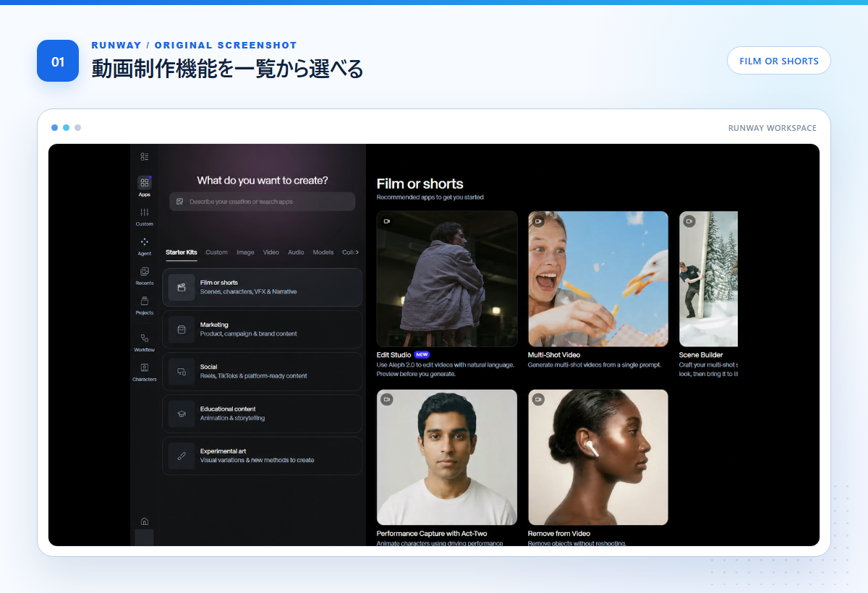Switch to the Image tab

[x=245, y=252]
